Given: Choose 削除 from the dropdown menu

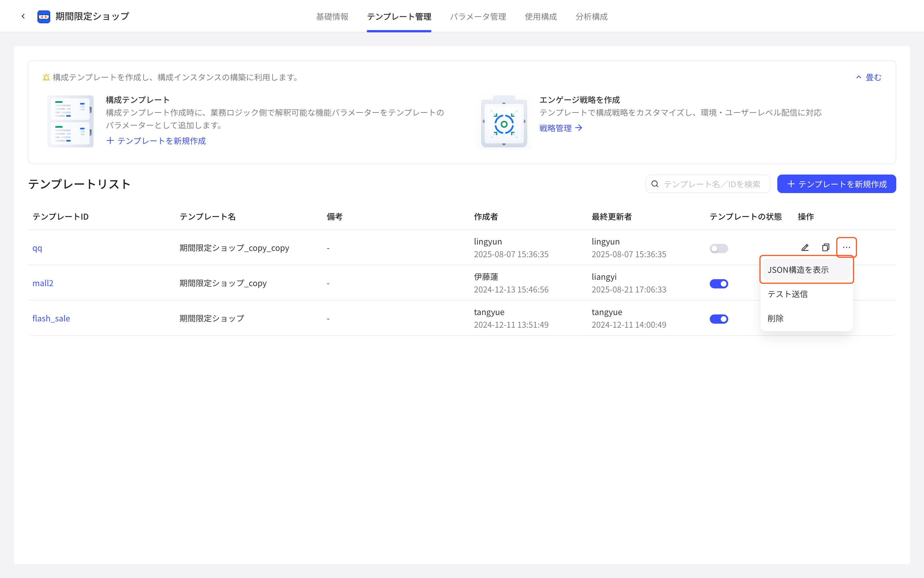Looking at the screenshot, I should tap(806, 318).
